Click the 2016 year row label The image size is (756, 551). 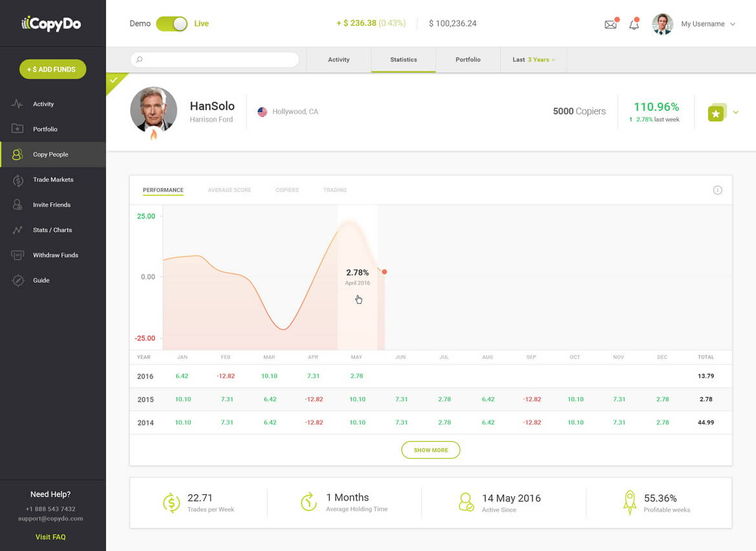pos(145,377)
